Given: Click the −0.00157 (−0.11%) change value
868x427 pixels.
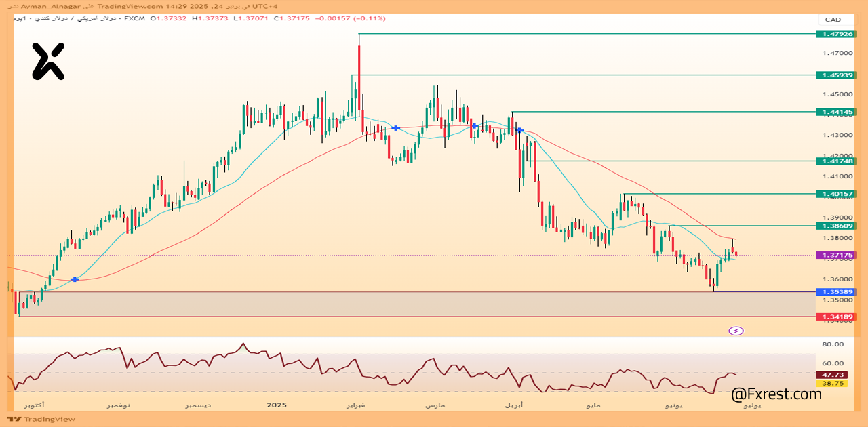Looking at the screenshot, I should coord(350,18).
